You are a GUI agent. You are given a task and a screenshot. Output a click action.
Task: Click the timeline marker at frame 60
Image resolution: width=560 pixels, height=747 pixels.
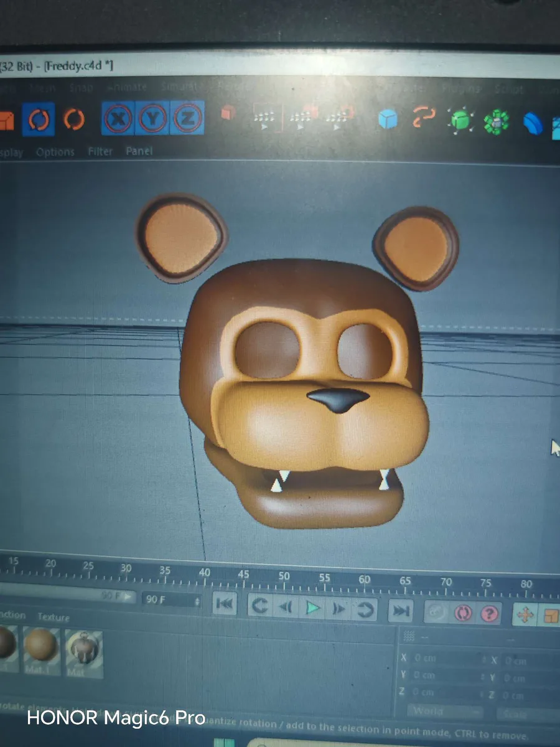click(365, 580)
